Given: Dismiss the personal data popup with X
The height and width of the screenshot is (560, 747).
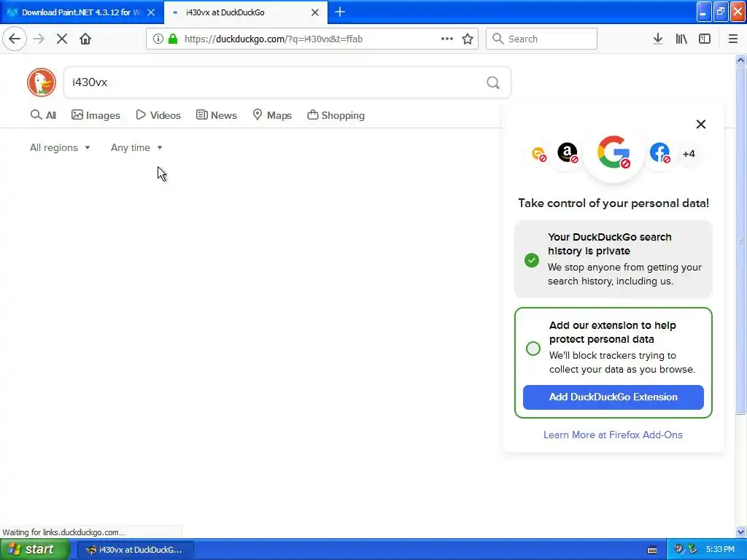Looking at the screenshot, I should coord(701,124).
